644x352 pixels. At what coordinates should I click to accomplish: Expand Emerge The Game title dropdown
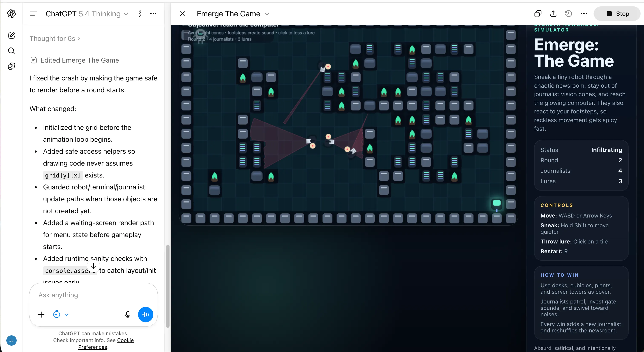267,14
